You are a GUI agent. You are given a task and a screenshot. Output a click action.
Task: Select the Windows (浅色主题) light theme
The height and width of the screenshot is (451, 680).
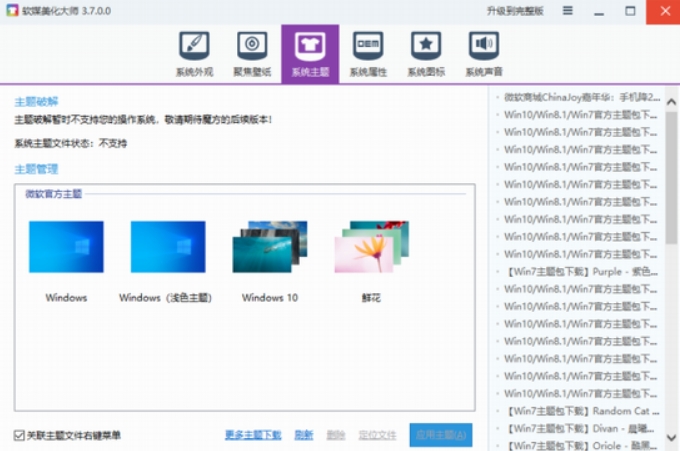point(168,247)
